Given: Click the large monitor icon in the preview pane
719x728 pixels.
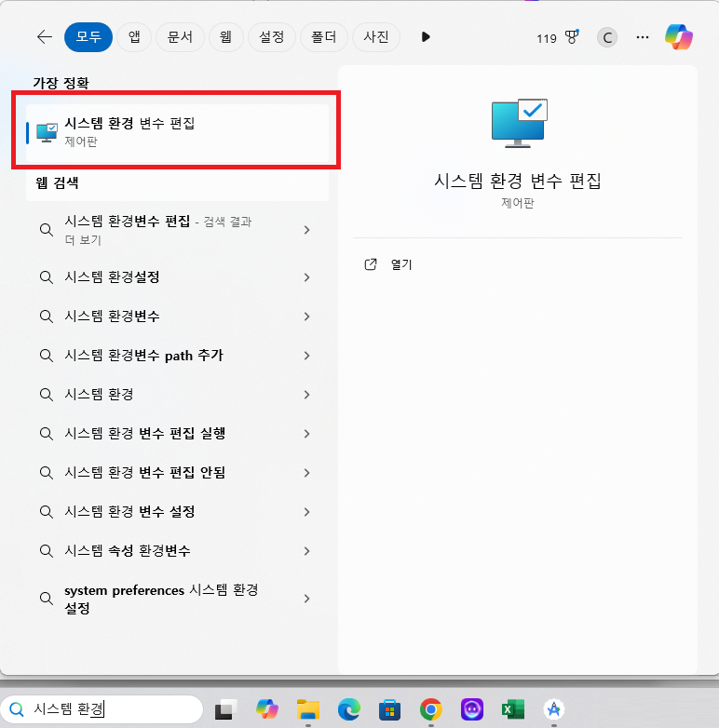Looking at the screenshot, I should (520, 123).
